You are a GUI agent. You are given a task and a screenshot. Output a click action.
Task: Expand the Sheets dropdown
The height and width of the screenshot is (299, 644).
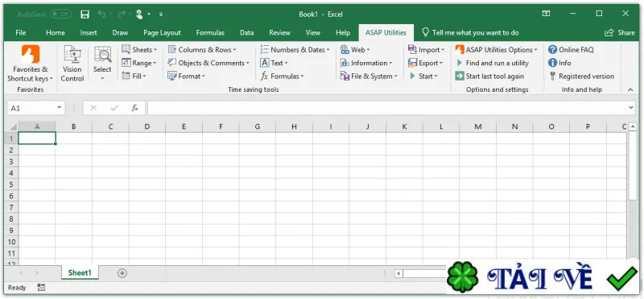[x=139, y=50]
